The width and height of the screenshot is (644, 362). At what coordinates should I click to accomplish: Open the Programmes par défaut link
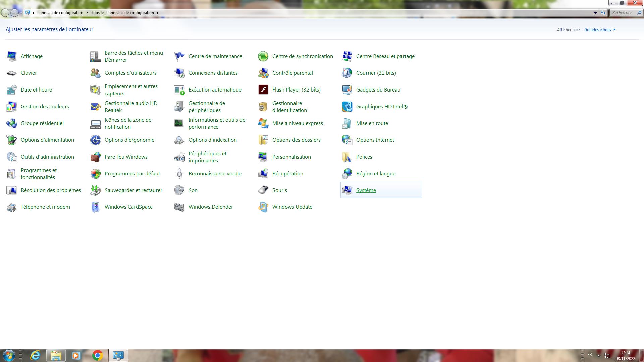132,174
